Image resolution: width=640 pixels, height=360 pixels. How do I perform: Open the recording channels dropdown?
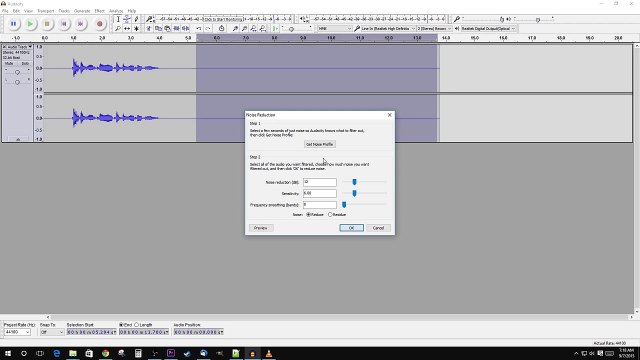[434, 29]
